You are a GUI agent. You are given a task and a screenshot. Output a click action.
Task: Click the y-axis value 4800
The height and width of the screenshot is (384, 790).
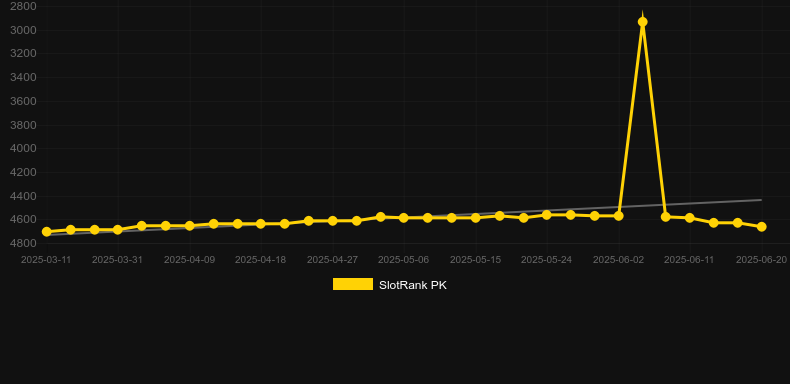click(x=23, y=243)
